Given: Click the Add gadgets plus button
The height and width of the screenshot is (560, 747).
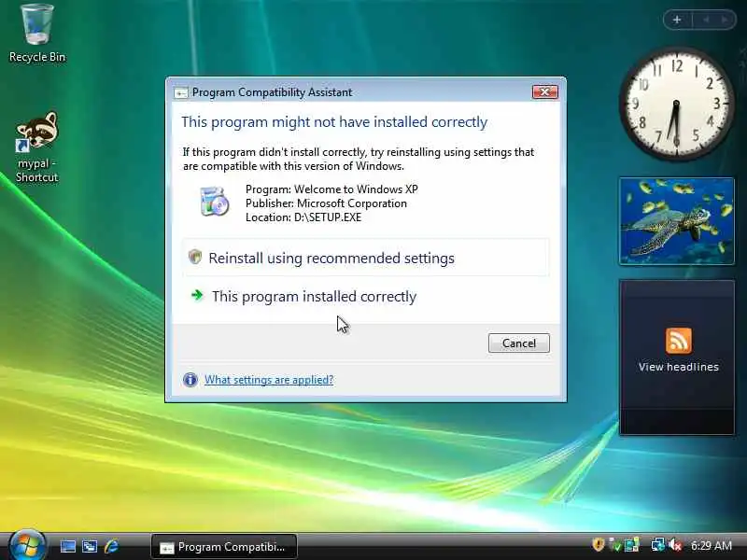Looking at the screenshot, I should tap(677, 20).
